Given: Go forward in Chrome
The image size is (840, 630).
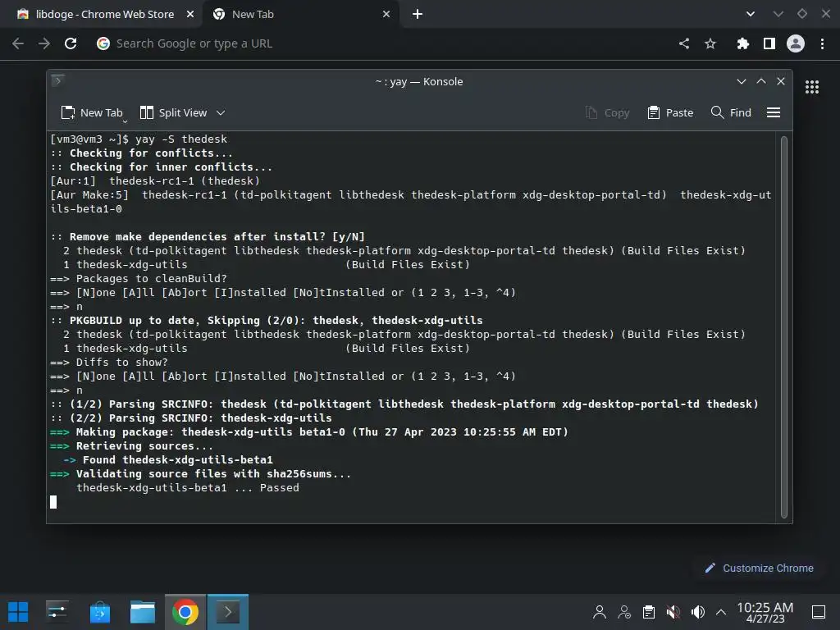Looking at the screenshot, I should pyautogui.click(x=44, y=43).
